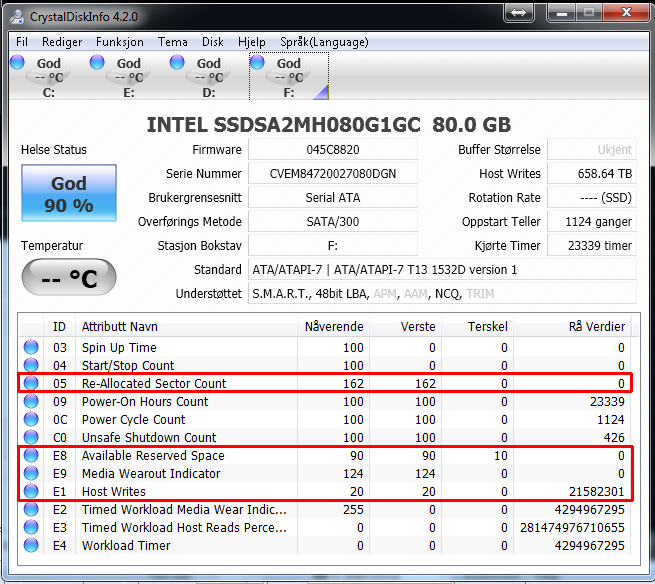Click raw value 21582301 in Host Writes row
Image resolution: width=655 pixels, height=584 pixels.
[x=597, y=491]
